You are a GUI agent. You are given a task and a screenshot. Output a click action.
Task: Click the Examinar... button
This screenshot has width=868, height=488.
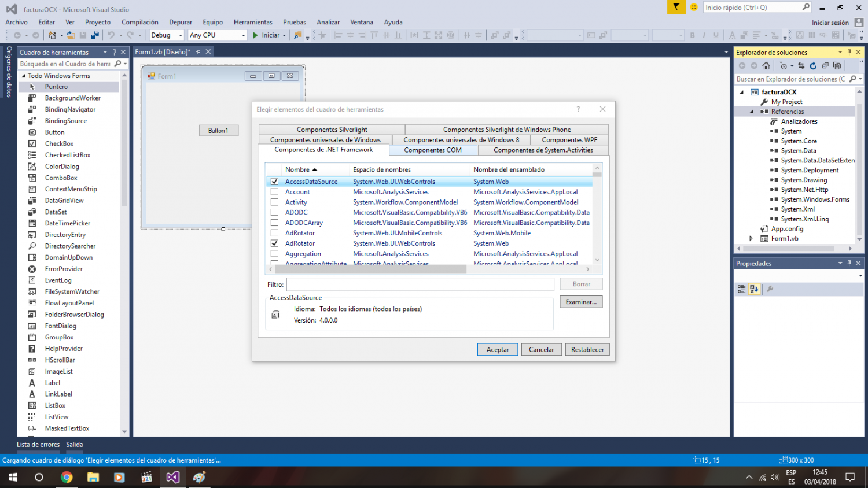click(581, 302)
